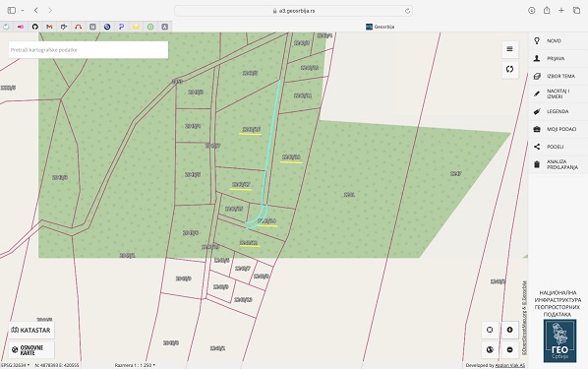Click the OSNOVNE KARTE button
The width and height of the screenshot is (588, 369).
pos(31,350)
